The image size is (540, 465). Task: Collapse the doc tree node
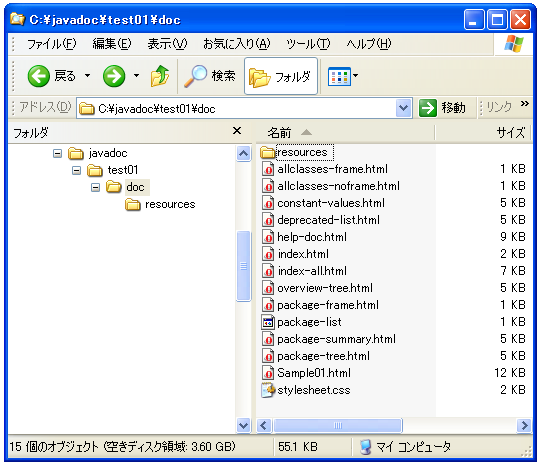[95, 187]
